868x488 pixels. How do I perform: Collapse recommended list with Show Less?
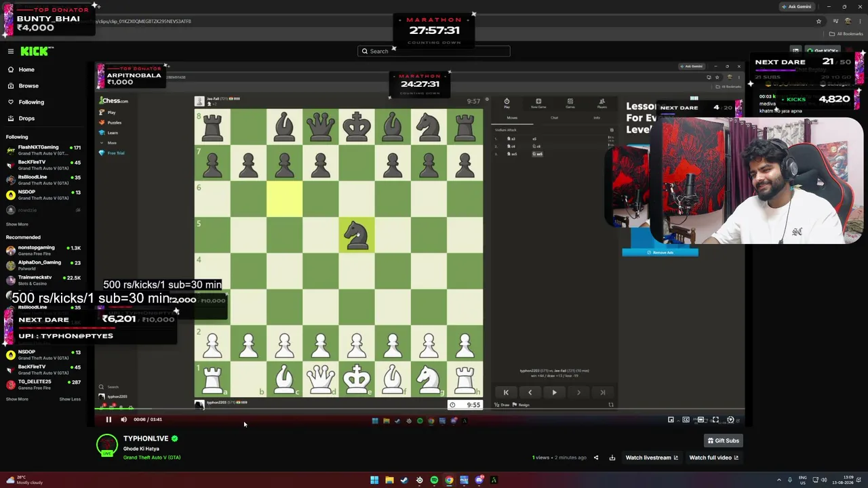pyautogui.click(x=70, y=399)
